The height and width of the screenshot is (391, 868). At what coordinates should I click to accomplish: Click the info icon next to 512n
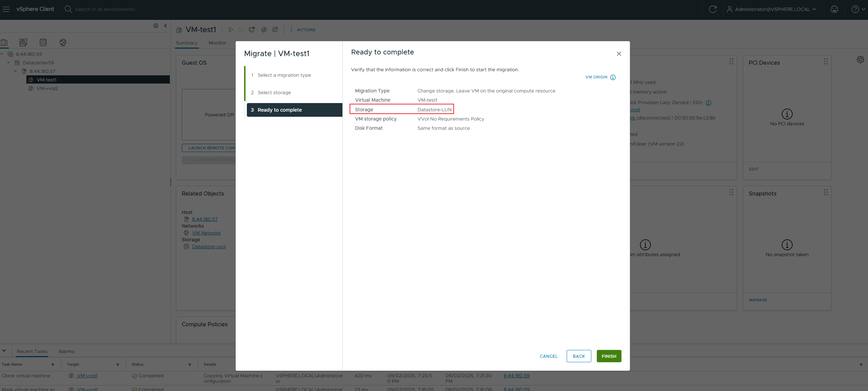[708, 103]
